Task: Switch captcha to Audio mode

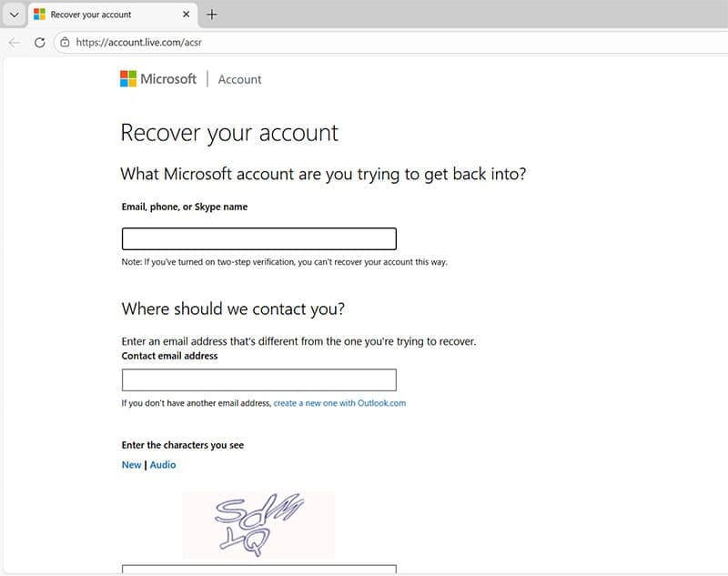Action: tap(162, 464)
